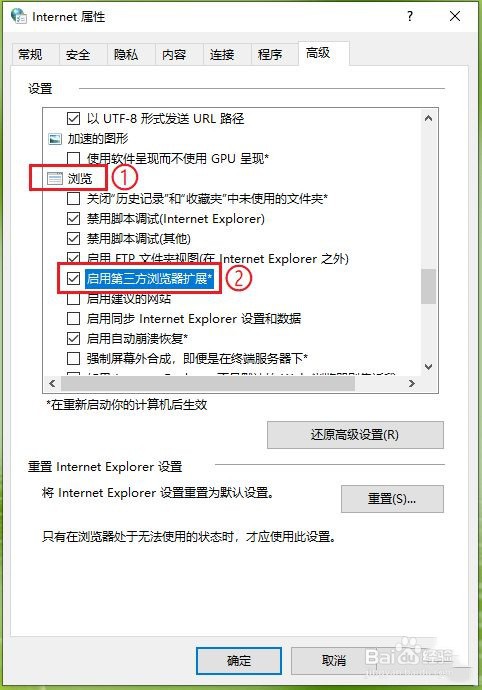Image resolution: width=482 pixels, height=690 pixels.
Task: Switch to the 安全 tab
Action: pyautogui.click(x=78, y=55)
